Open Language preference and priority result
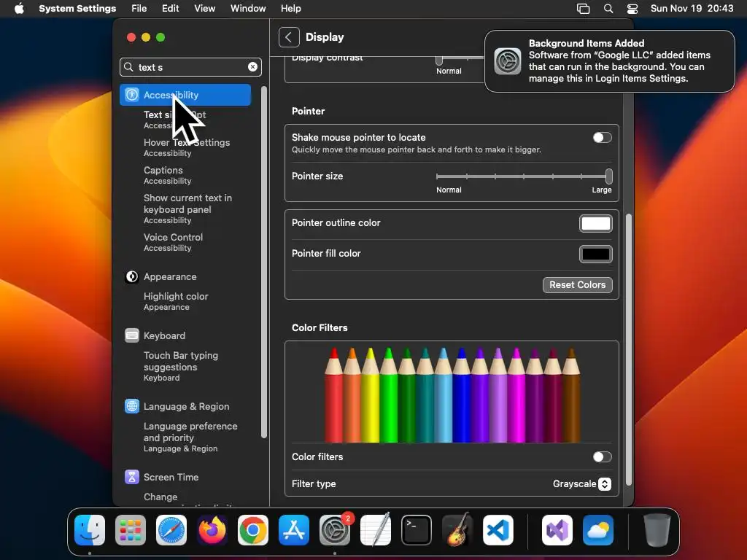The width and height of the screenshot is (747, 560). (x=190, y=437)
